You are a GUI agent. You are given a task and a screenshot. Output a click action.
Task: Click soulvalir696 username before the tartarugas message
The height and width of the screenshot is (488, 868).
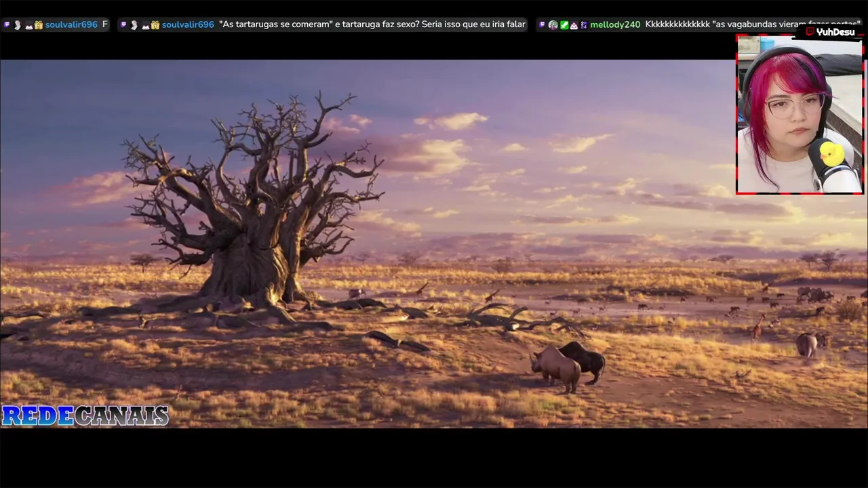188,24
